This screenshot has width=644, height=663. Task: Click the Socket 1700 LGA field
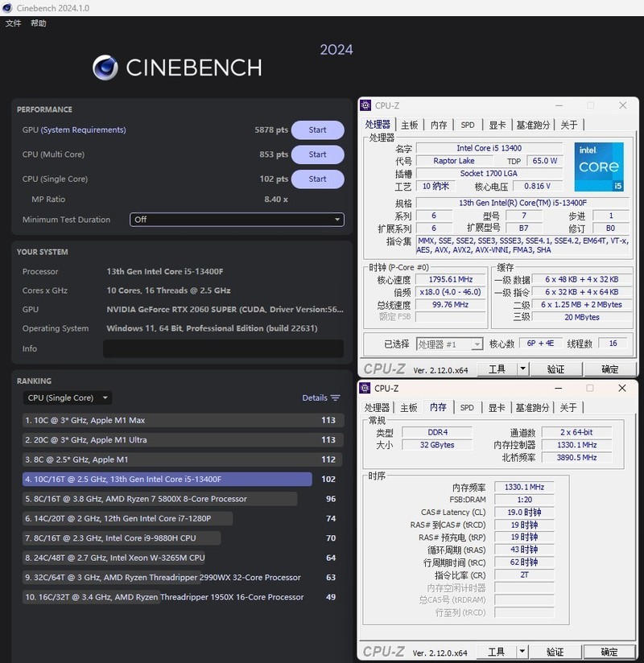pos(489,173)
